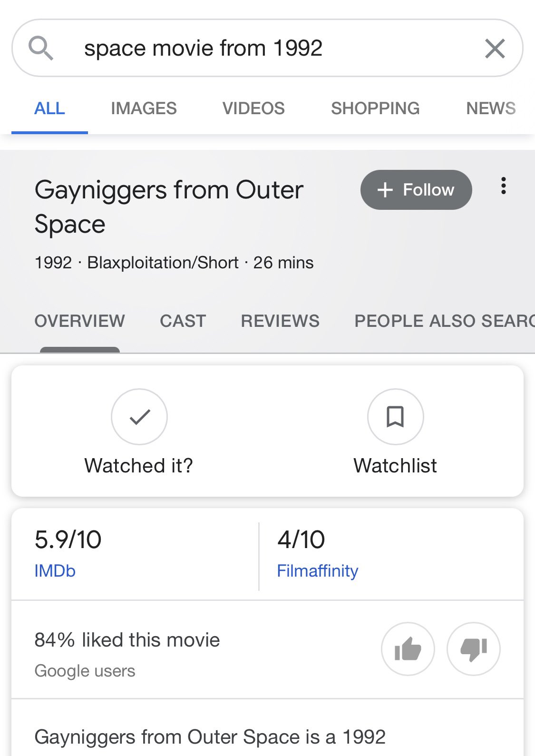Open the Filmaffinity rating link

pos(317,571)
